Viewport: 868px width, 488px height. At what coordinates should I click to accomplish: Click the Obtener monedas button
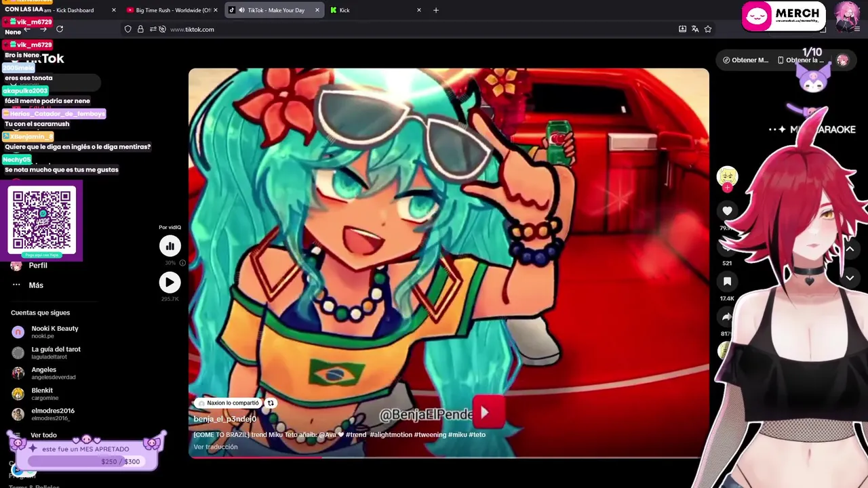[x=745, y=60]
